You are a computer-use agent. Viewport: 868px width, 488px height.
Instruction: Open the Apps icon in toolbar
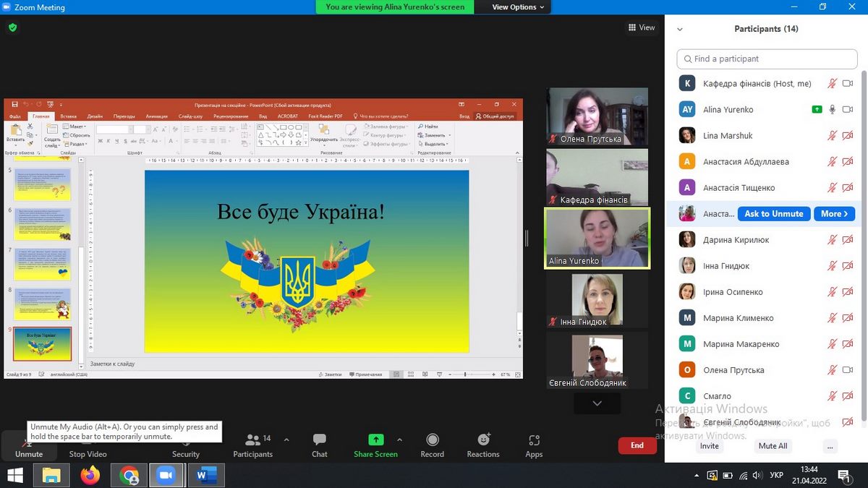pos(534,440)
